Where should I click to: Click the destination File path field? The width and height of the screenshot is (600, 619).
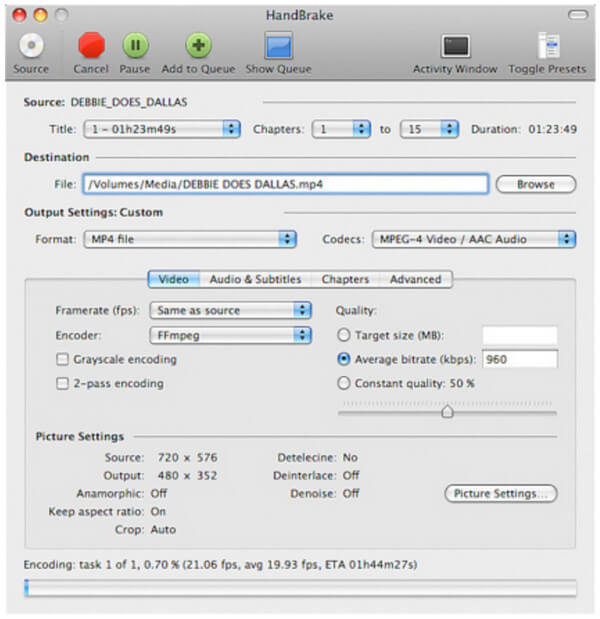click(285, 184)
